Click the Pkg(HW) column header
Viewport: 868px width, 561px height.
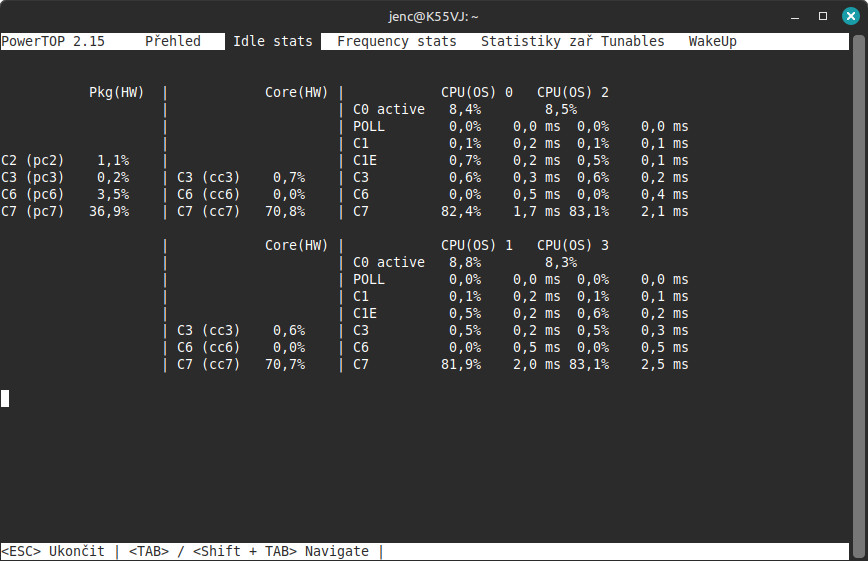(x=116, y=92)
